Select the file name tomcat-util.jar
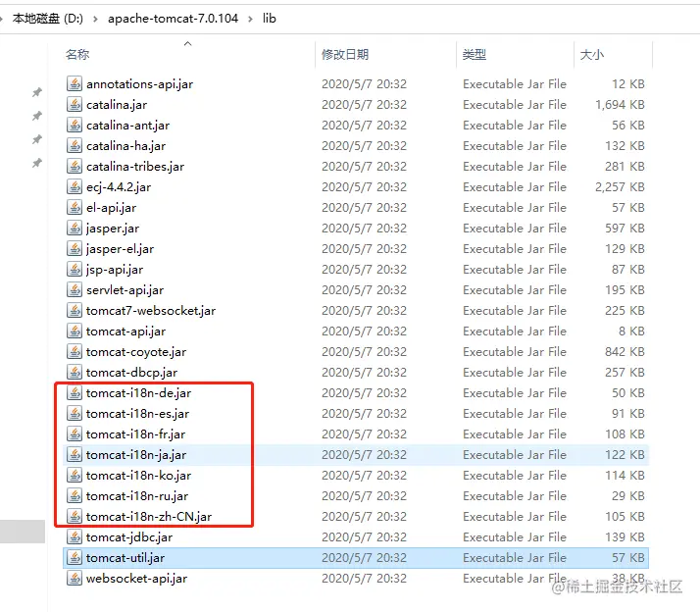700x612 pixels. tap(125, 557)
